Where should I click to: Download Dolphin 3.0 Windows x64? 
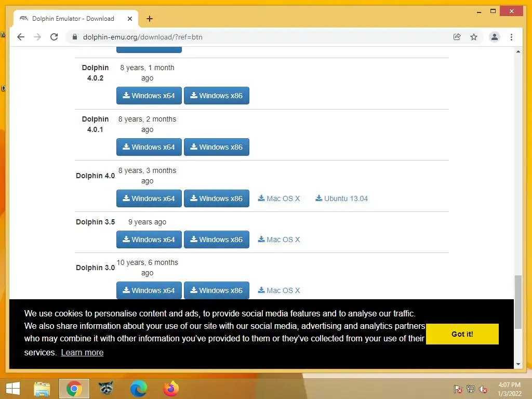(x=149, y=290)
